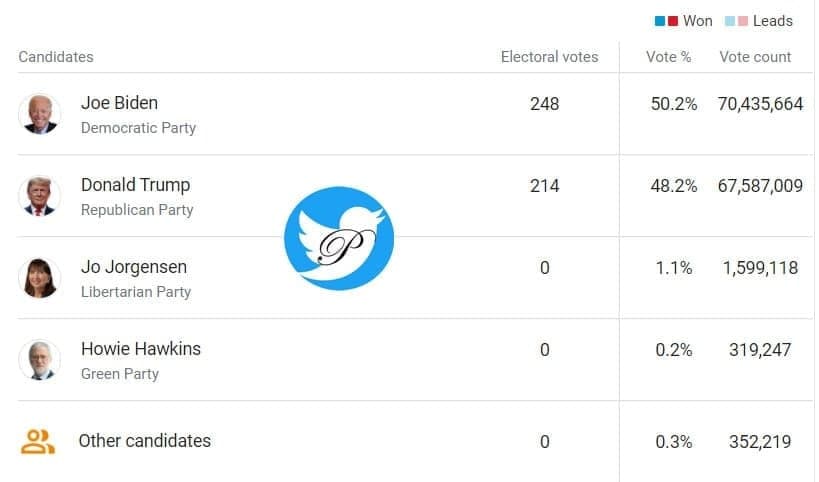819x482 pixels.
Task: Click the Howie Hawkins candidate photo
Action: click(x=39, y=359)
